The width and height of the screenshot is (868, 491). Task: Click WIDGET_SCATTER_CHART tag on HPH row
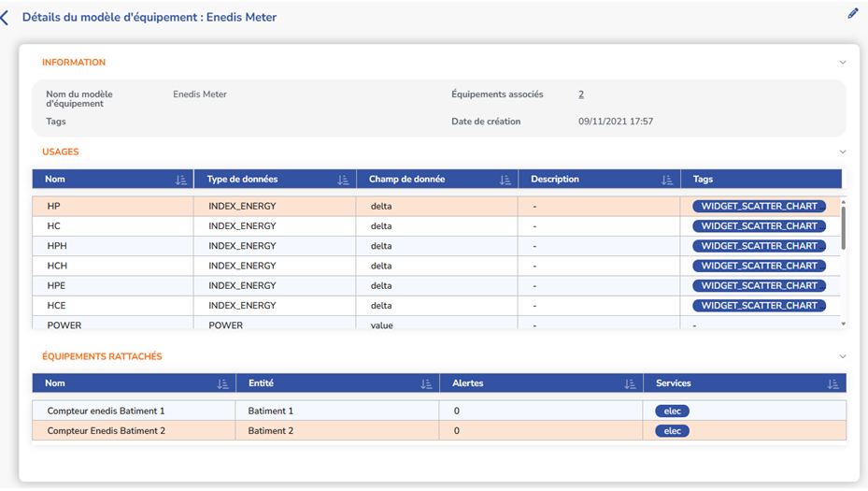click(759, 246)
